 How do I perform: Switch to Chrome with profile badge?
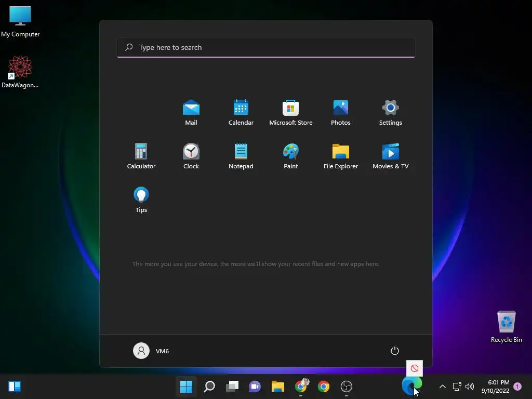(301, 386)
